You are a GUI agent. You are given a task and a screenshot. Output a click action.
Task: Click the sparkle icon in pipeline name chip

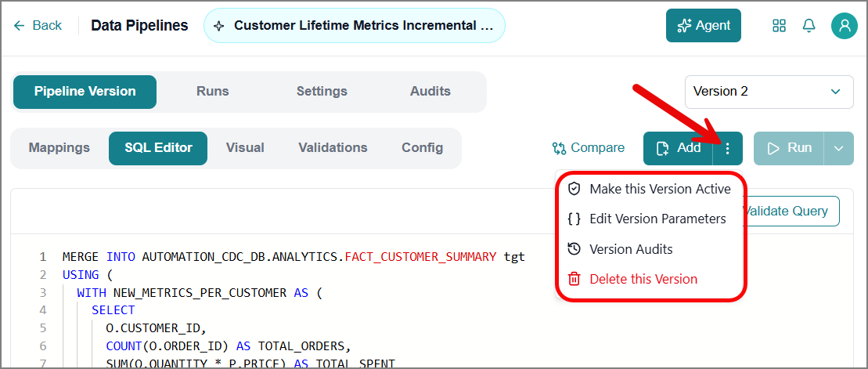tap(219, 26)
